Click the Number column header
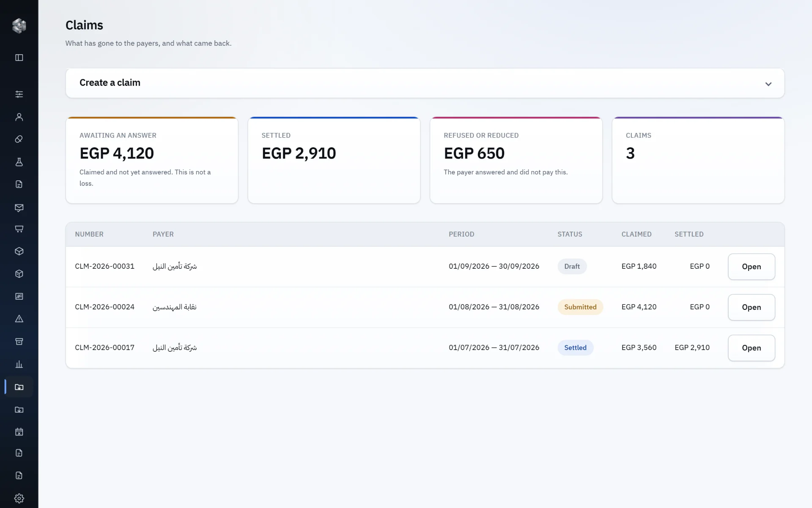Screen dimensions: 812x508 tap(89, 234)
